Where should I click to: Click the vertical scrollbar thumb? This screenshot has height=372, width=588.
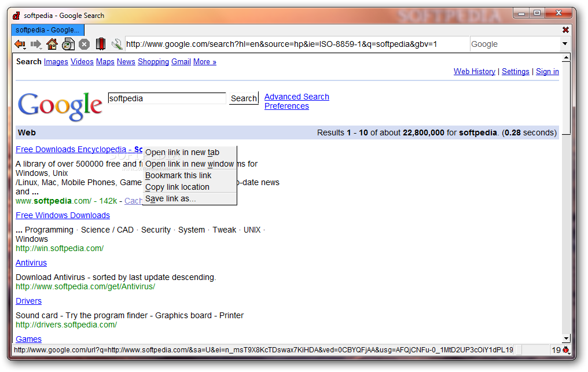pos(566,98)
